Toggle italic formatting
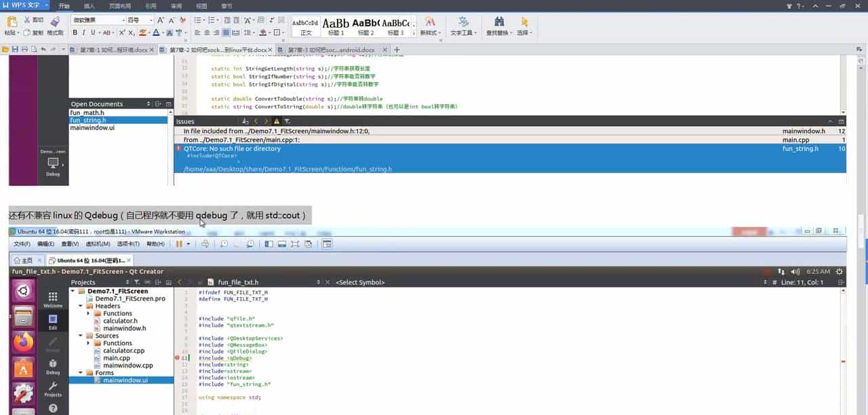This screenshot has height=415, width=868. coord(84,32)
